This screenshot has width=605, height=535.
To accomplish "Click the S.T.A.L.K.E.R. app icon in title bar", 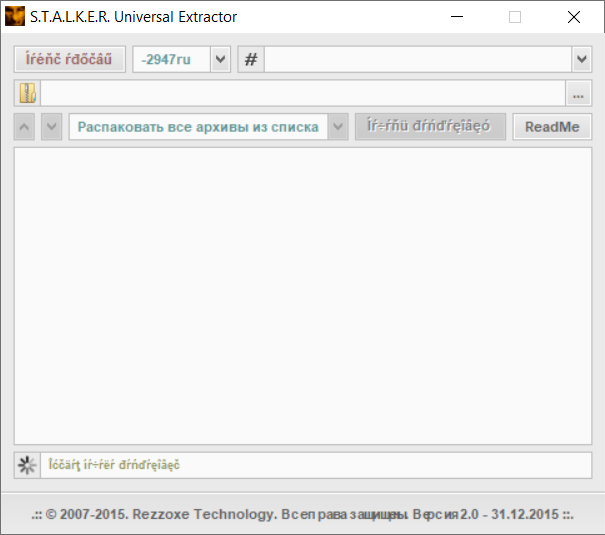I will point(15,17).
